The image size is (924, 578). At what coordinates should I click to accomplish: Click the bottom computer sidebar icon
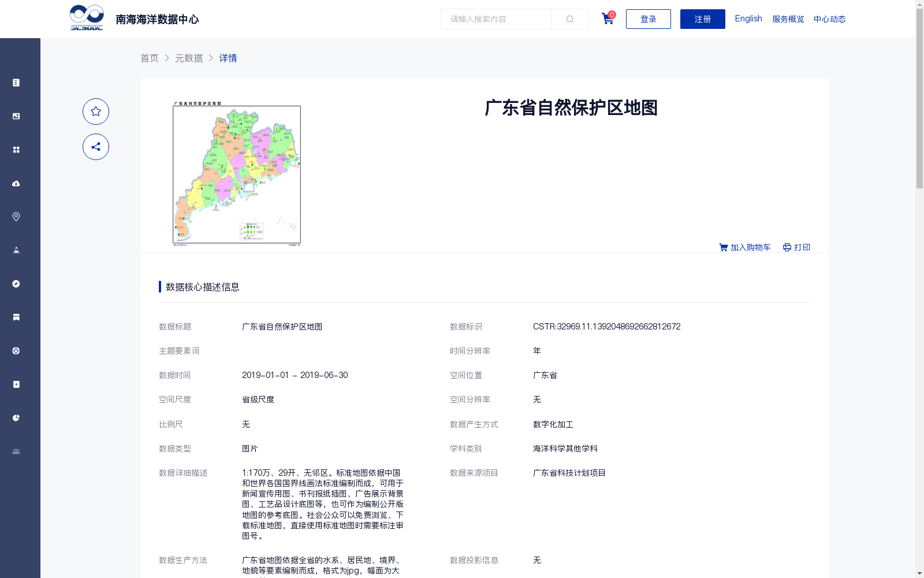16,451
